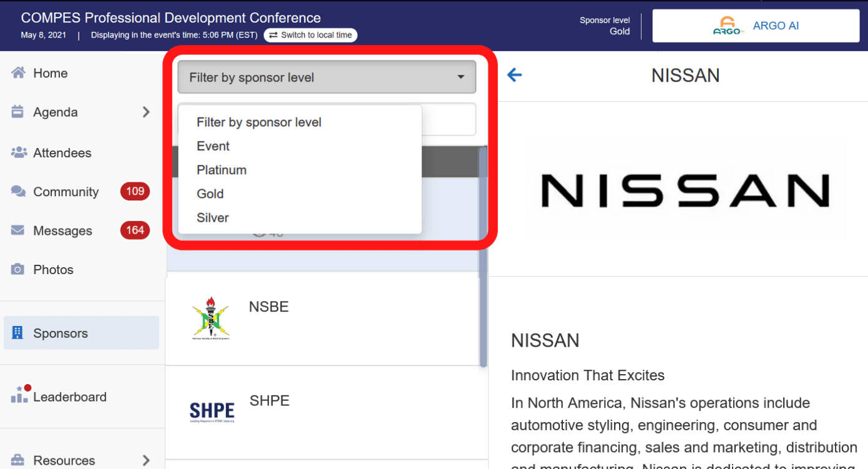The image size is (868, 469).
Task: Click the Resources briefcase icon
Action: pyautogui.click(x=18, y=460)
